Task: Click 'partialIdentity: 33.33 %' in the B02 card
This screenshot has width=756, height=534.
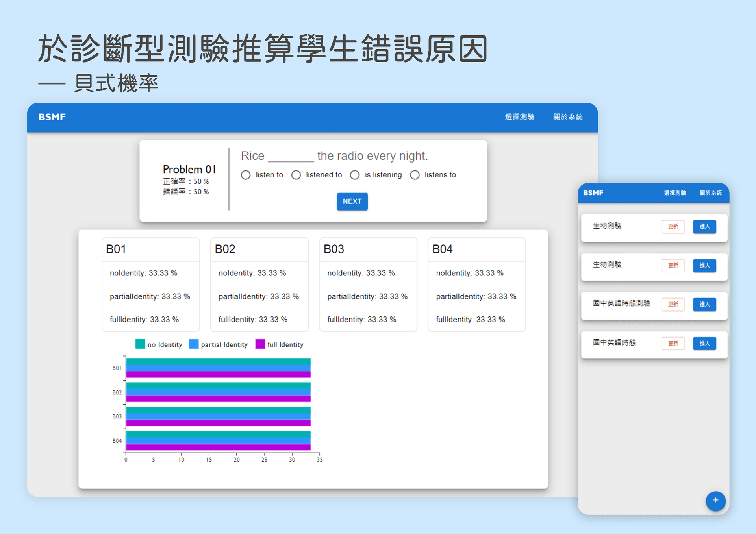Action: pyautogui.click(x=259, y=296)
